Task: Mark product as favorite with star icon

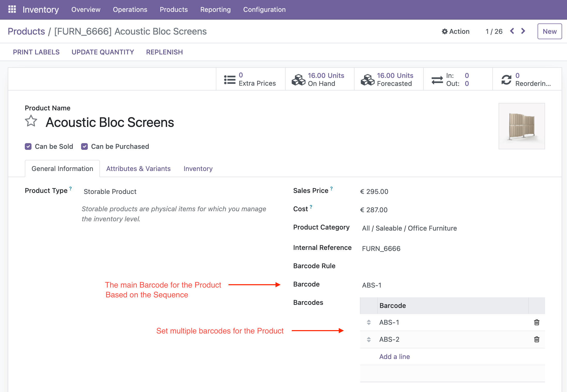Action: [x=31, y=121]
